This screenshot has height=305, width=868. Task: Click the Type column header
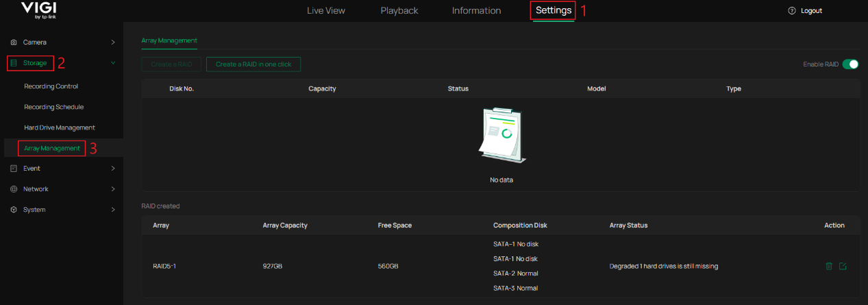[734, 89]
